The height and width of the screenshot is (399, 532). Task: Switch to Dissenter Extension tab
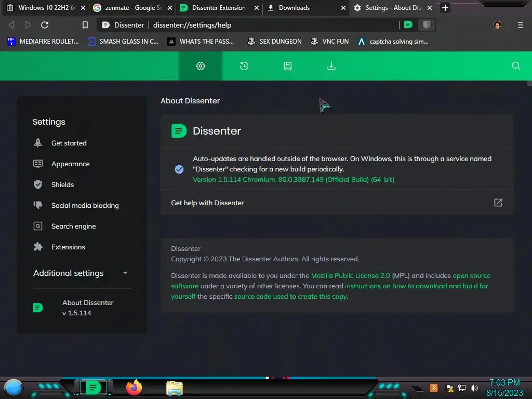pyautogui.click(x=219, y=7)
